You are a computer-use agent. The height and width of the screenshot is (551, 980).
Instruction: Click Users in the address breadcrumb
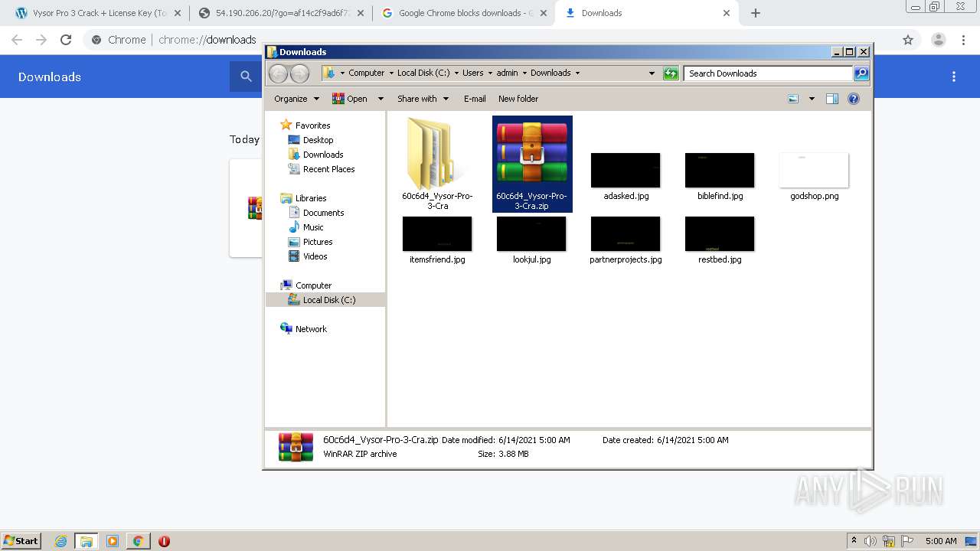click(472, 73)
